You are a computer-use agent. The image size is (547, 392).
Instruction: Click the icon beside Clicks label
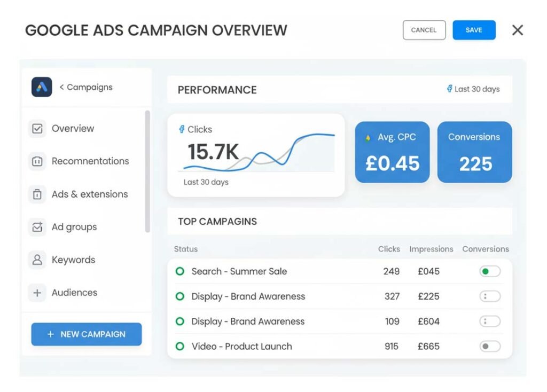point(182,129)
